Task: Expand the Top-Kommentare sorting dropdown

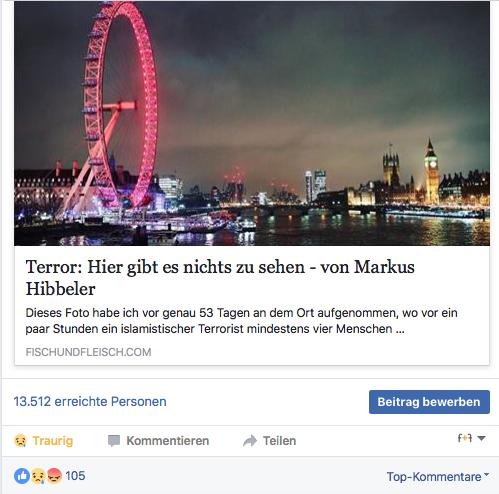Action: pos(438,477)
